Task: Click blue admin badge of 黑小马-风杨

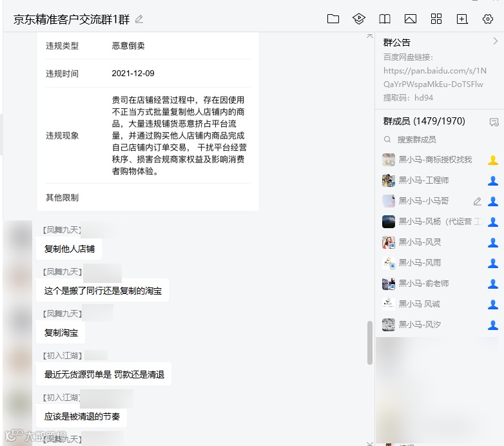Action: [493, 222]
